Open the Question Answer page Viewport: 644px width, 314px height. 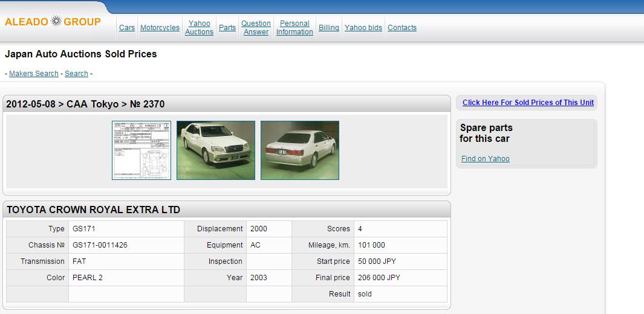pyautogui.click(x=256, y=28)
